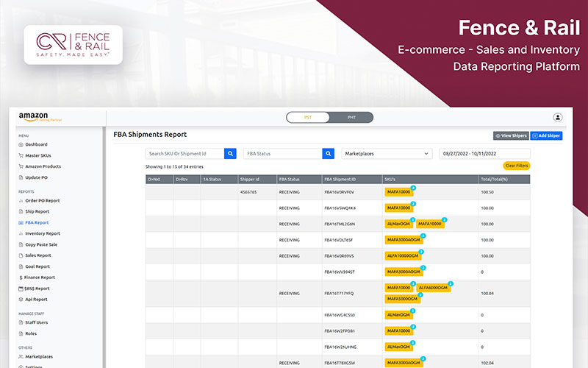Select Sales Report in the sidebar
The width and height of the screenshot is (588, 368).
[38, 255]
